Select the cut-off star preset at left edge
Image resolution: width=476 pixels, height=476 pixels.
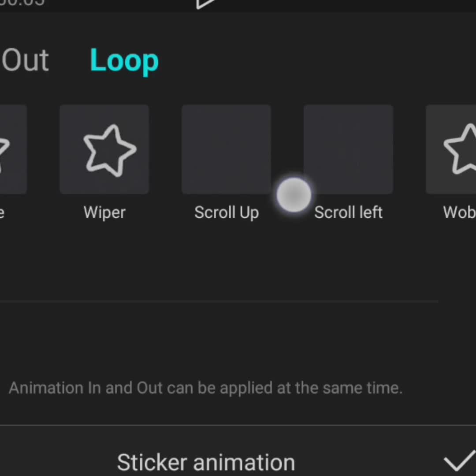[12, 149]
